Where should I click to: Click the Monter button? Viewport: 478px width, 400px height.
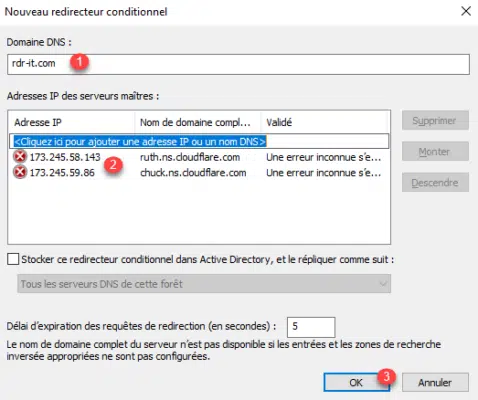[435, 152]
